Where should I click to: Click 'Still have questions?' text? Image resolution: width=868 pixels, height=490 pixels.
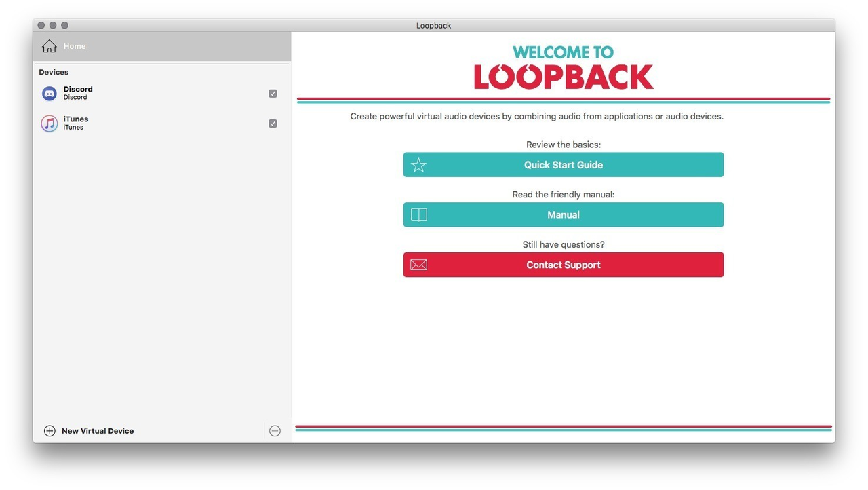coord(564,244)
